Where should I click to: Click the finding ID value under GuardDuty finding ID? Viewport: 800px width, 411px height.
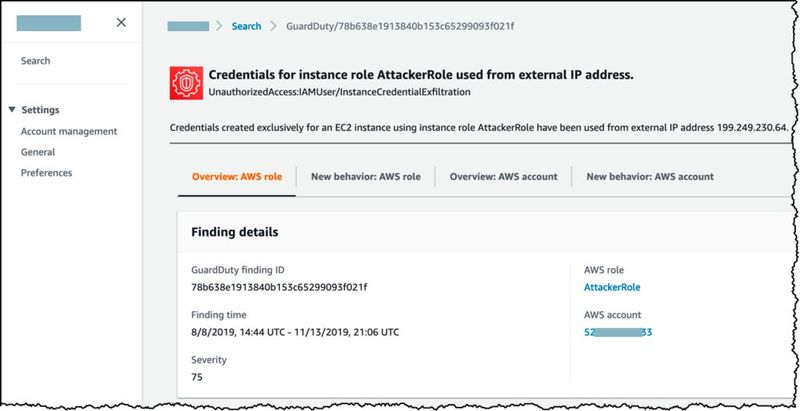(279, 287)
